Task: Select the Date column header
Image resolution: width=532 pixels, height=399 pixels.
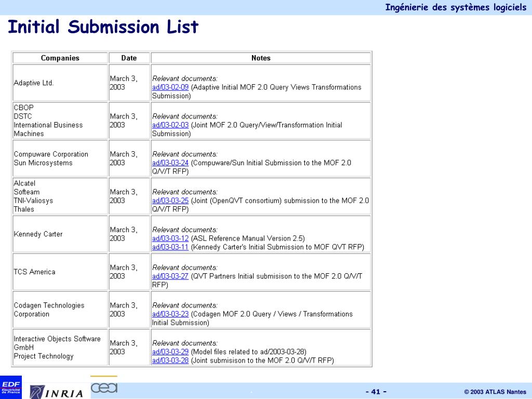Action: (129, 58)
